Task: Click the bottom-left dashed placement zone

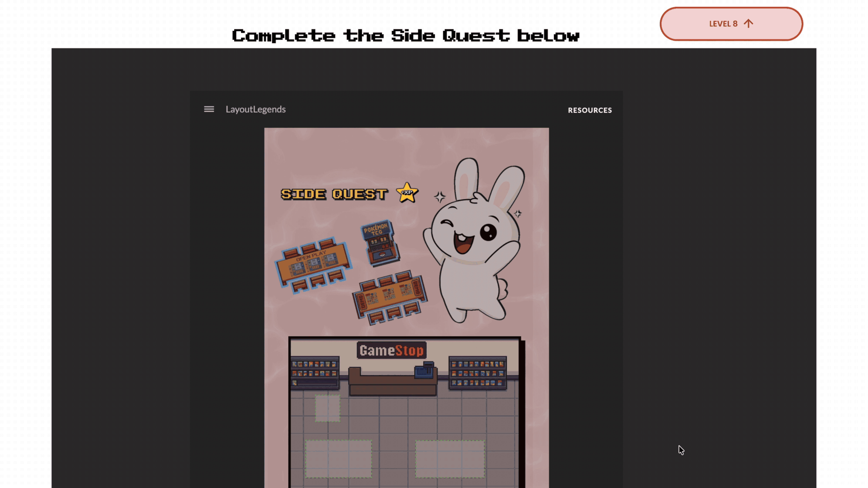Action: (x=339, y=459)
